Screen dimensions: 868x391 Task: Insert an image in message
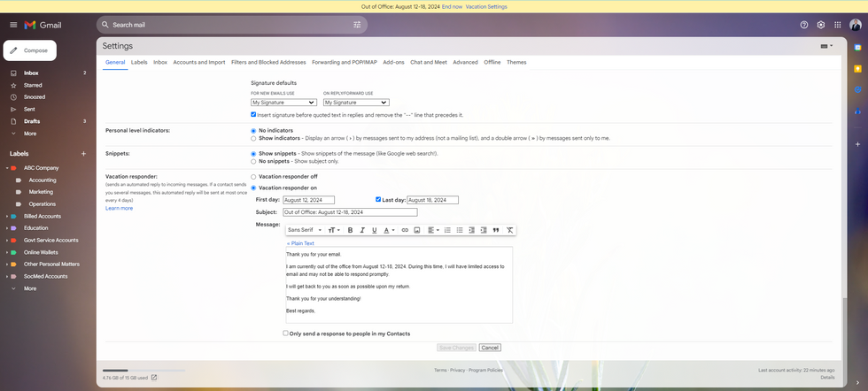417,230
